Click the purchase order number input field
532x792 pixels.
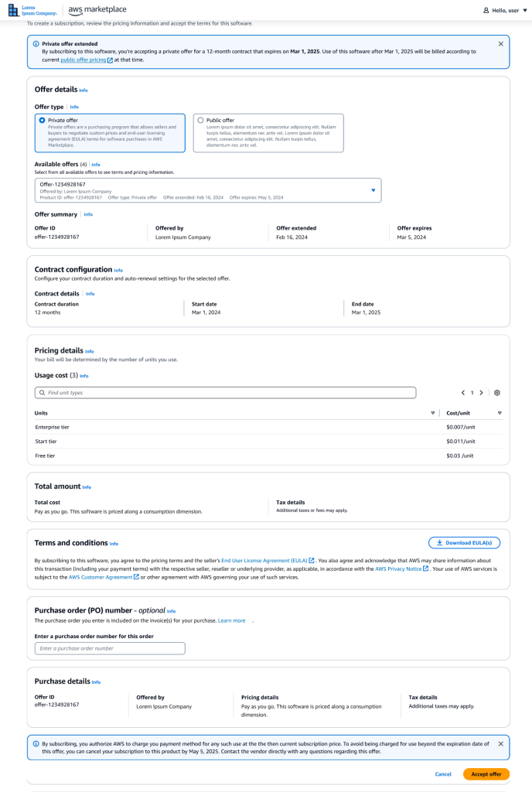point(109,648)
